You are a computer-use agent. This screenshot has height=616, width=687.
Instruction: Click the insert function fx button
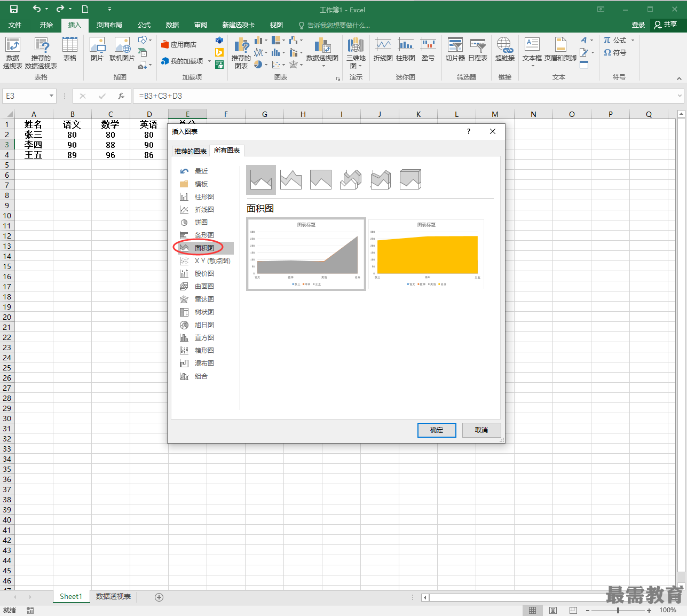(x=121, y=96)
